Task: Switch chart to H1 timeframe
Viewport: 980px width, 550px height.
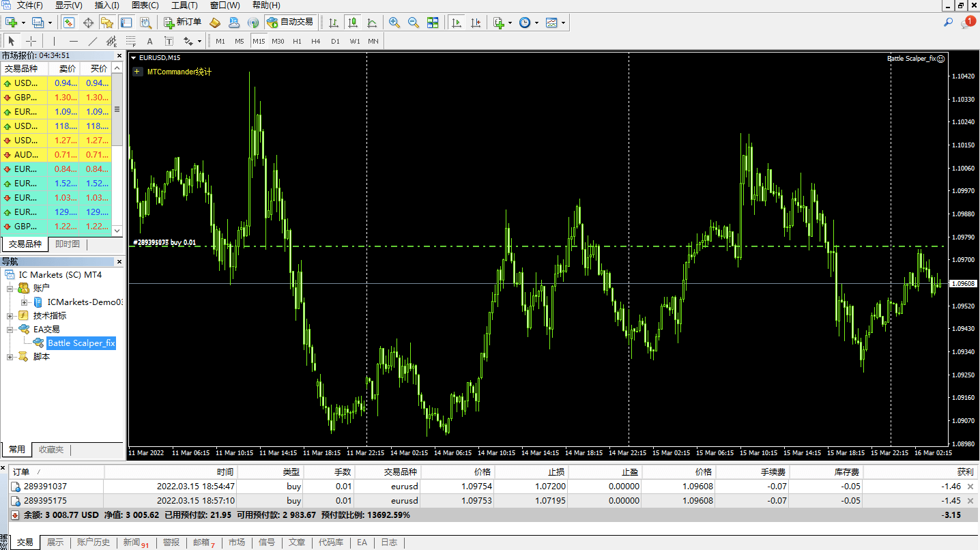Action: click(x=296, y=40)
